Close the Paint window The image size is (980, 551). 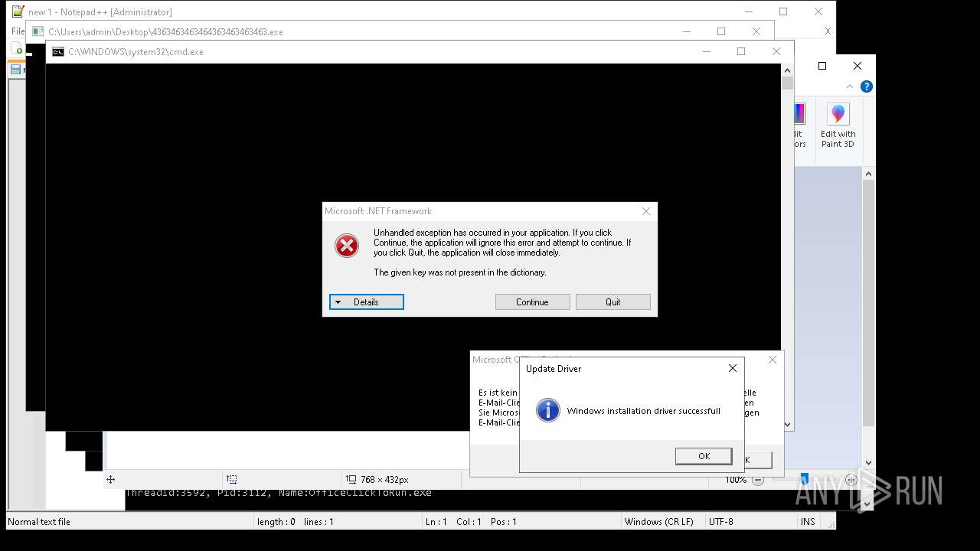(857, 66)
